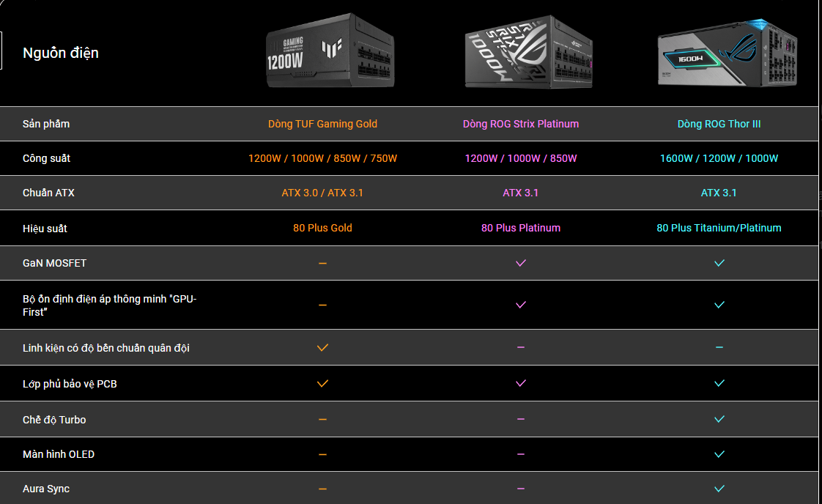The width and height of the screenshot is (822, 504).
Task: Select the Lớp phủ bảo vệ PCB label
Action: pyautogui.click(x=70, y=384)
